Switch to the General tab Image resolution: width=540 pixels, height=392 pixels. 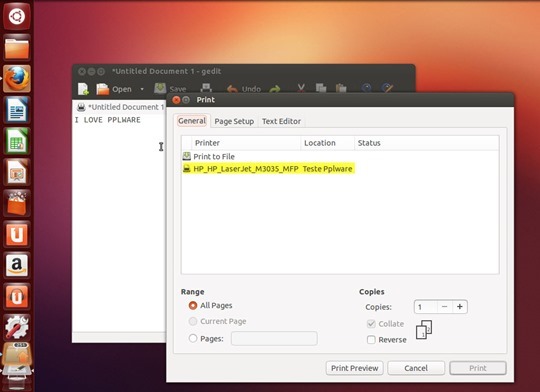[x=192, y=121]
